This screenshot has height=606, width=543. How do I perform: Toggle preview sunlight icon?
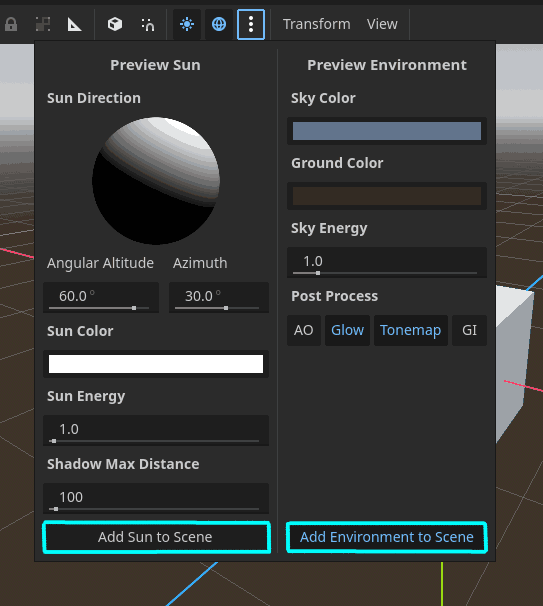pos(187,24)
